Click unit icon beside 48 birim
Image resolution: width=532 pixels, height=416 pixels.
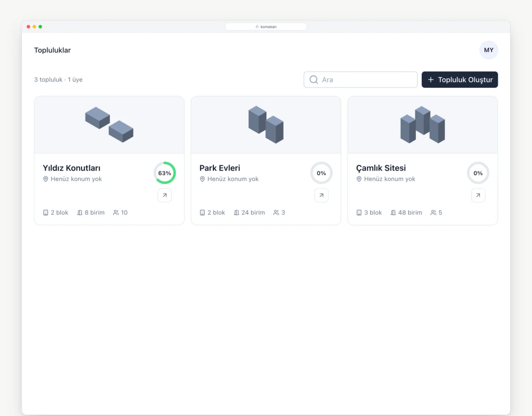(x=393, y=213)
